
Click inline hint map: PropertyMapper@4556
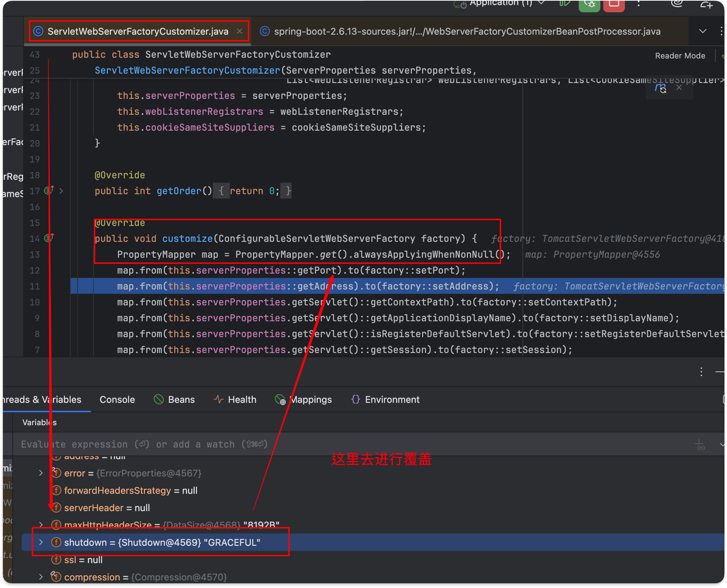592,254
